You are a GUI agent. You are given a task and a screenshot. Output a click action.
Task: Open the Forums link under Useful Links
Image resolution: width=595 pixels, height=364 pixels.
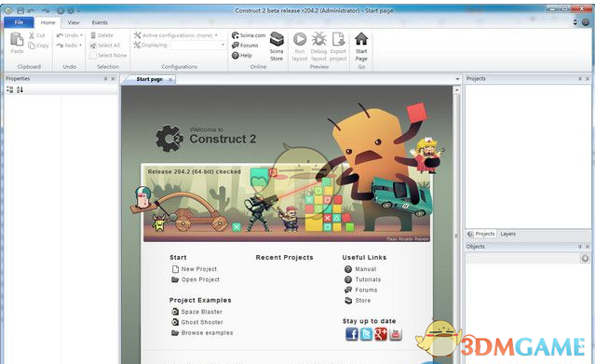(x=366, y=290)
